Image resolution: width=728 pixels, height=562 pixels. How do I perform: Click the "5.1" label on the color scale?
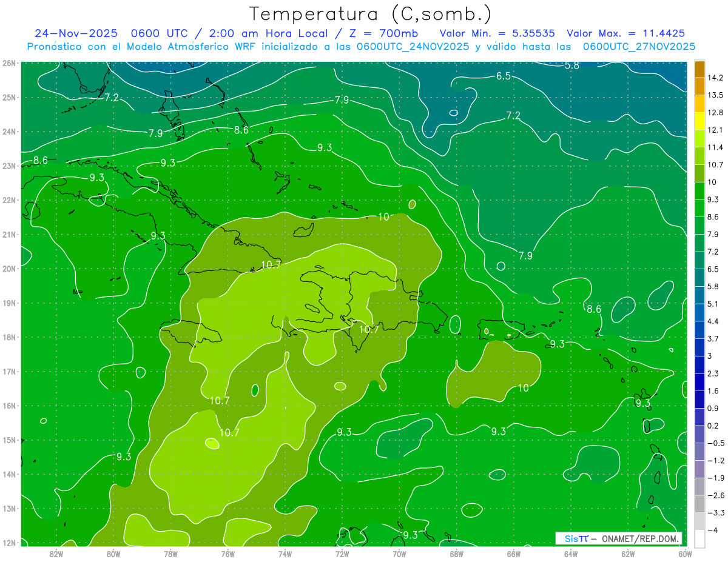pyautogui.click(x=713, y=304)
